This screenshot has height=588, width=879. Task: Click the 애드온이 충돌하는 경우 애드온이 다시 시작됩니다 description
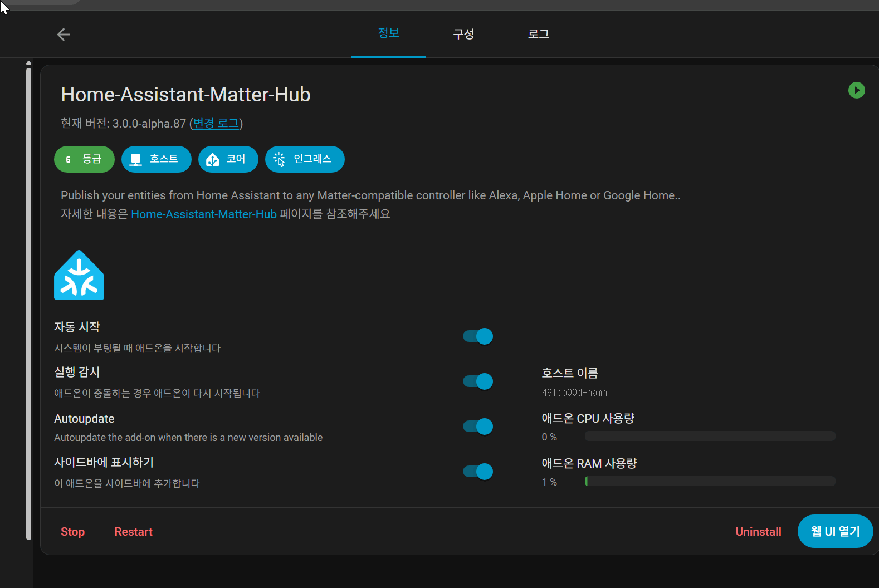pyautogui.click(x=157, y=393)
